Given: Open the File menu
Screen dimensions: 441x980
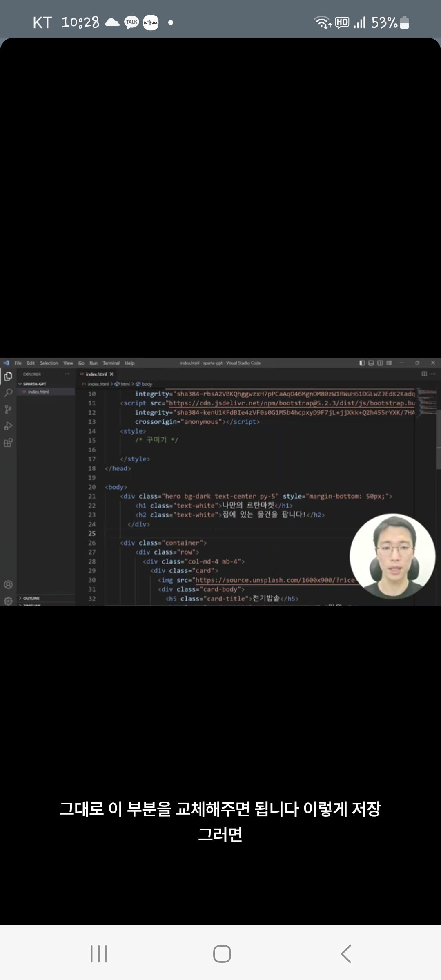Looking at the screenshot, I should pyautogui.click(x=18, y=363).
